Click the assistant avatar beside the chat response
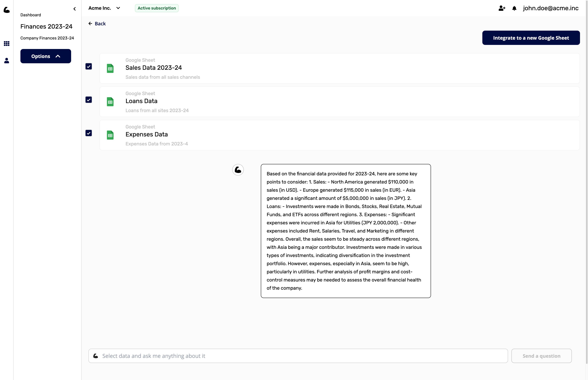Viewport: 588px width, 380px height. pos(238,170)
